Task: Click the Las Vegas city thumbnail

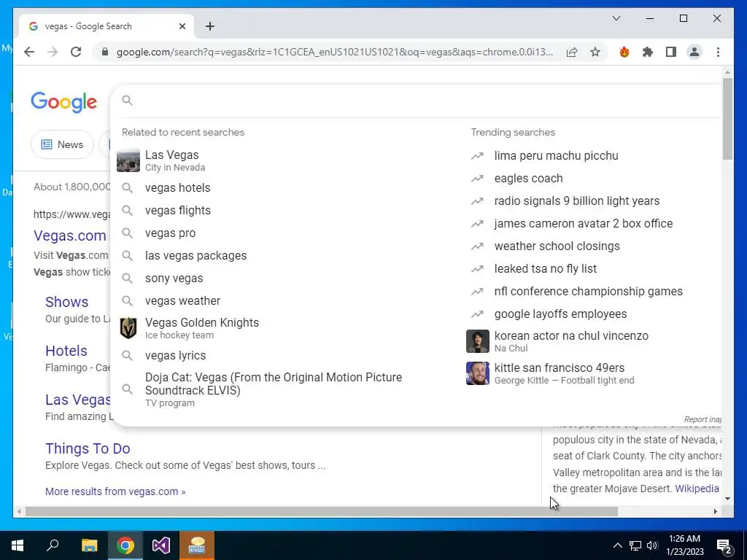Action: point(128,160)
